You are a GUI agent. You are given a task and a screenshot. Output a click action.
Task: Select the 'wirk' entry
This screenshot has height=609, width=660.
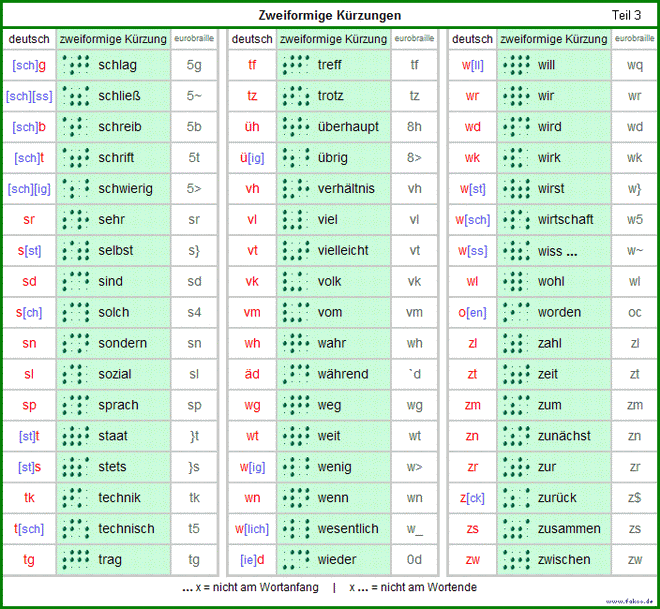pyautogui.click(x=549, y=158)
